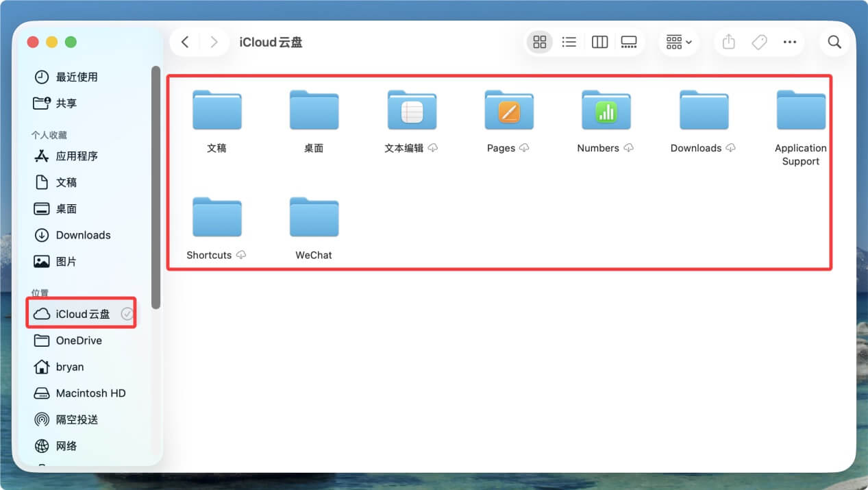The image size is (868, 490).
Task: Open the more actions ellipsis menu
Action: point(790,42)
